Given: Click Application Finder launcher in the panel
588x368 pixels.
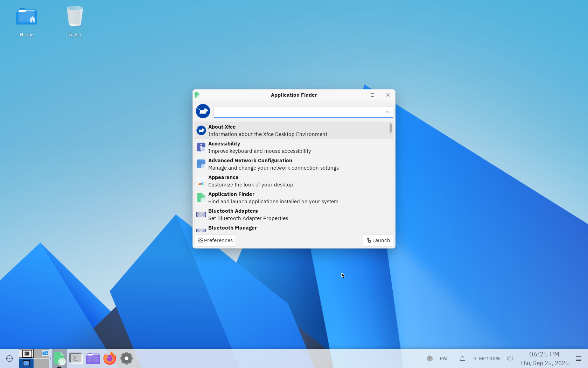Looking at the screenshot, I should coord(59,359).
